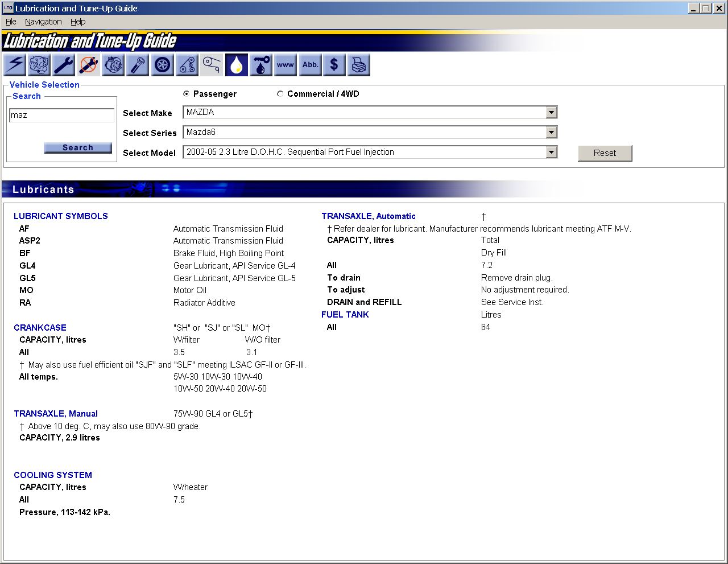The image size is (728, 564).
Task: Click the greyed single belt toolbar icon
Action: [212, 65]
